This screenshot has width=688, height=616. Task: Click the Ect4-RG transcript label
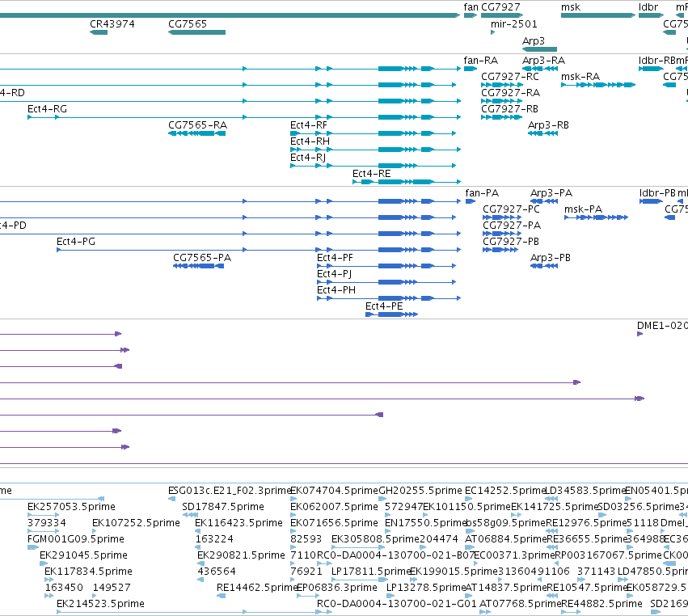click(x=47, y=109)
